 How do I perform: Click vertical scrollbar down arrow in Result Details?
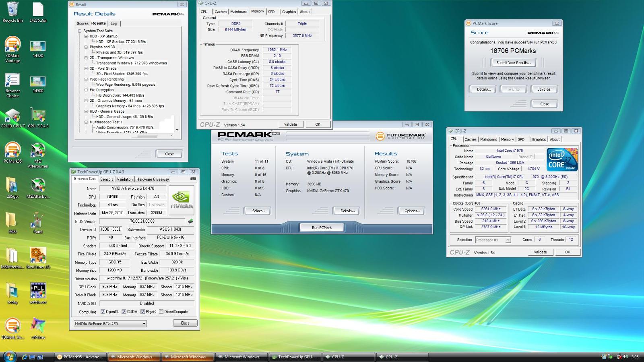click(177, 130)
